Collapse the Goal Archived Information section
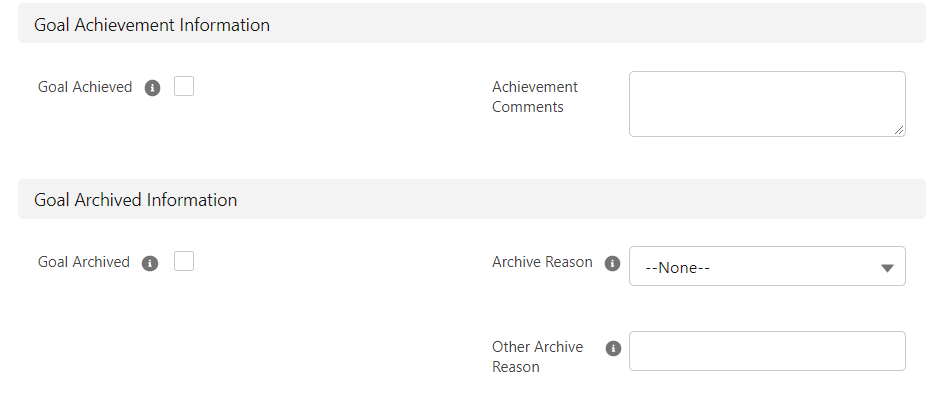The image size is (944, 393). pos(471,199)
